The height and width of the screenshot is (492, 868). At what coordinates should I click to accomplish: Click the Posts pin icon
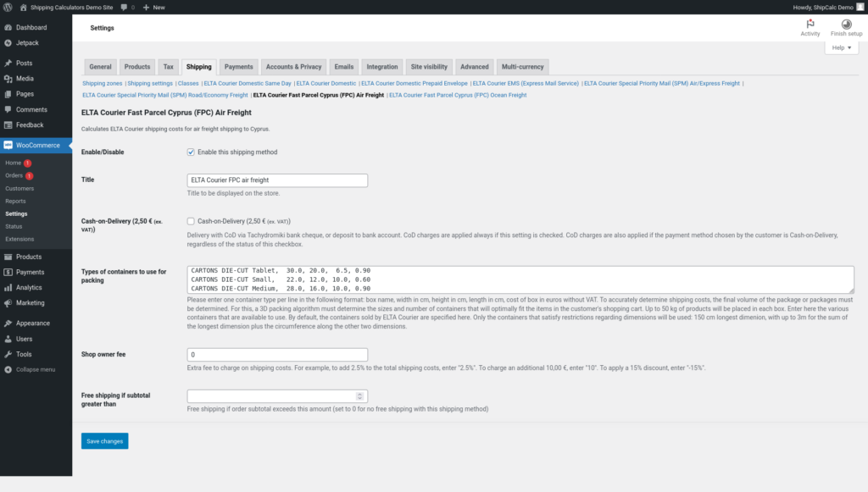click(x=8, y=63)
